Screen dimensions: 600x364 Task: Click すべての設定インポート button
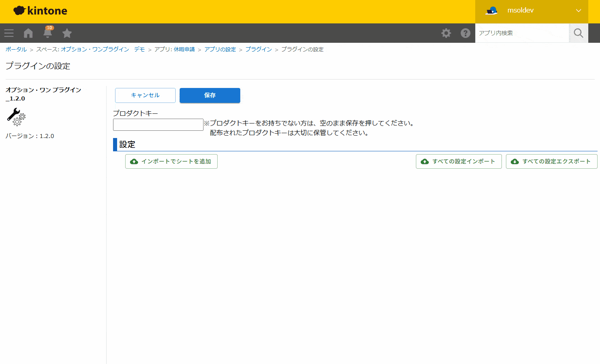coord(459,161)
